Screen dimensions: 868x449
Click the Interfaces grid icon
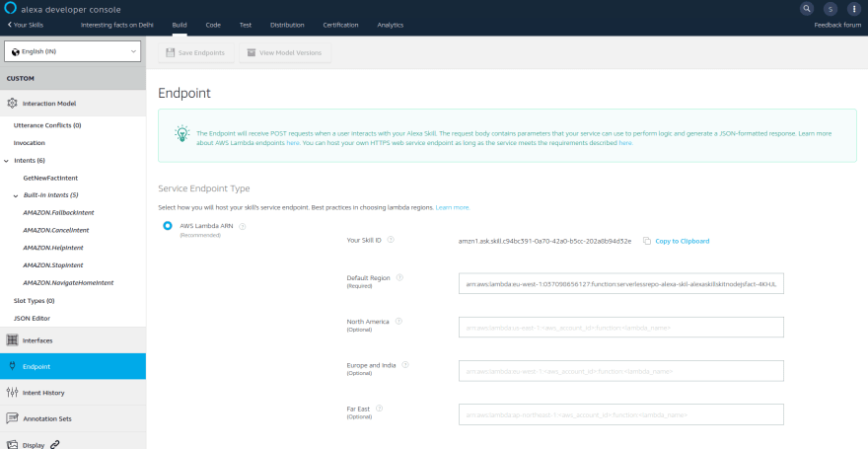click(12, 339)
